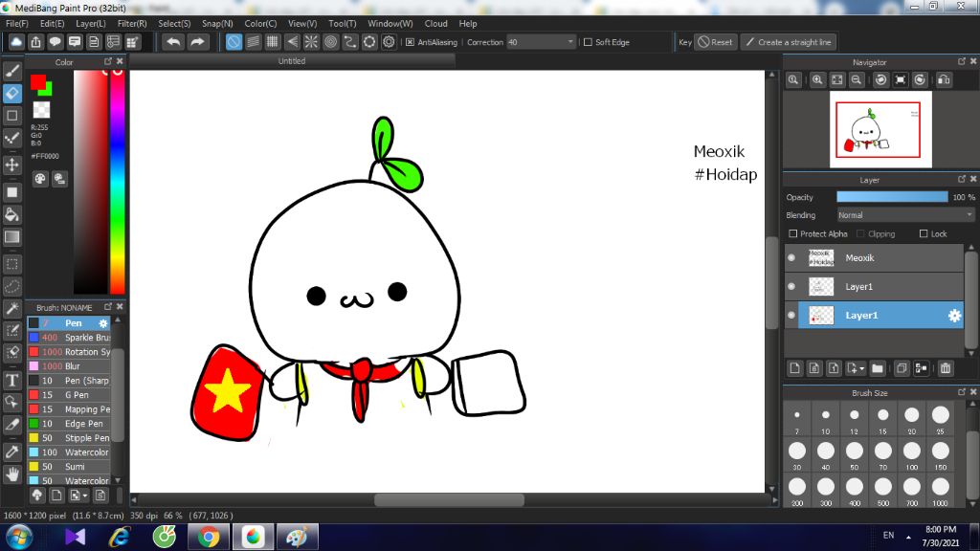
Task: Enable radial snap guide
Action: click(311, 42)
